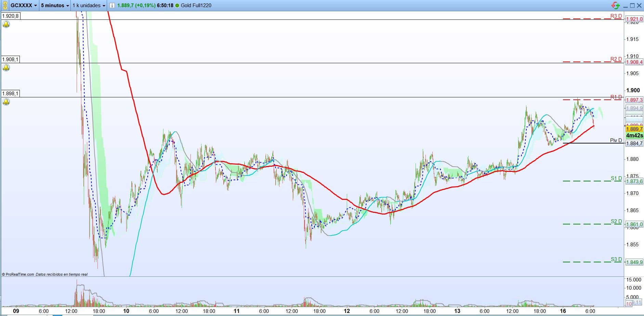Click the S1 D support label
The height and width of the screenshot is (316, 644).
[x=616, y=178]
